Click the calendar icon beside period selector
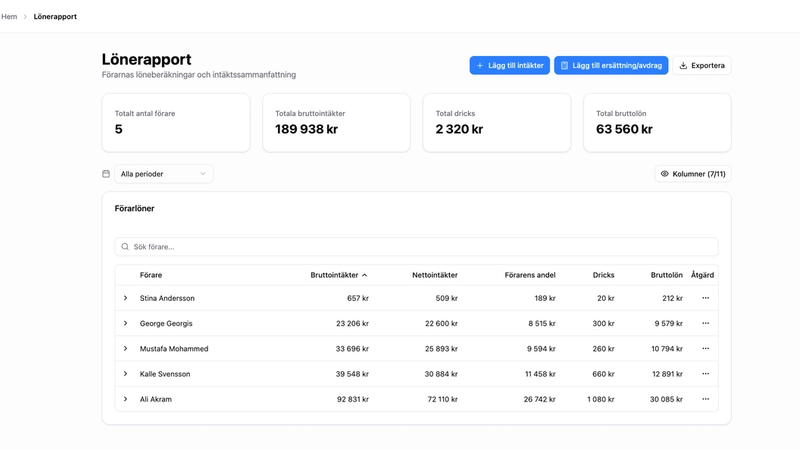 pyautogui.click(x=106, y=174)
